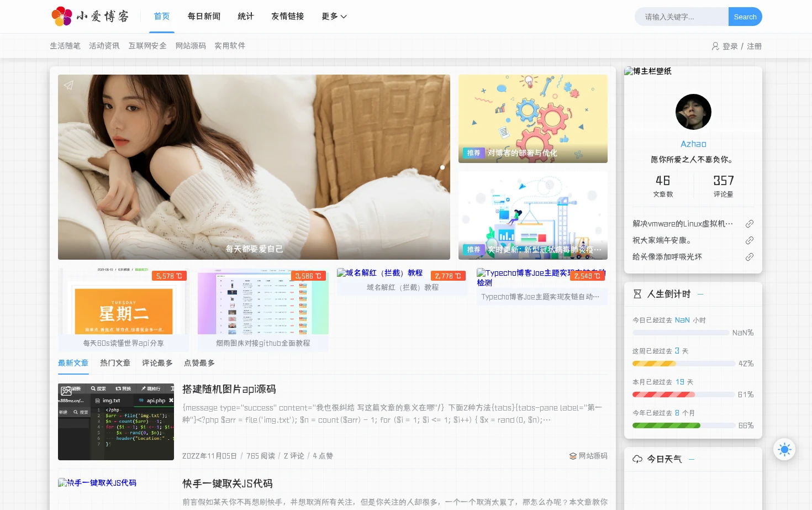Open the code screenshot thumbnail of 搭建随机图片api
812x510 pixels.
pos(116,422)
